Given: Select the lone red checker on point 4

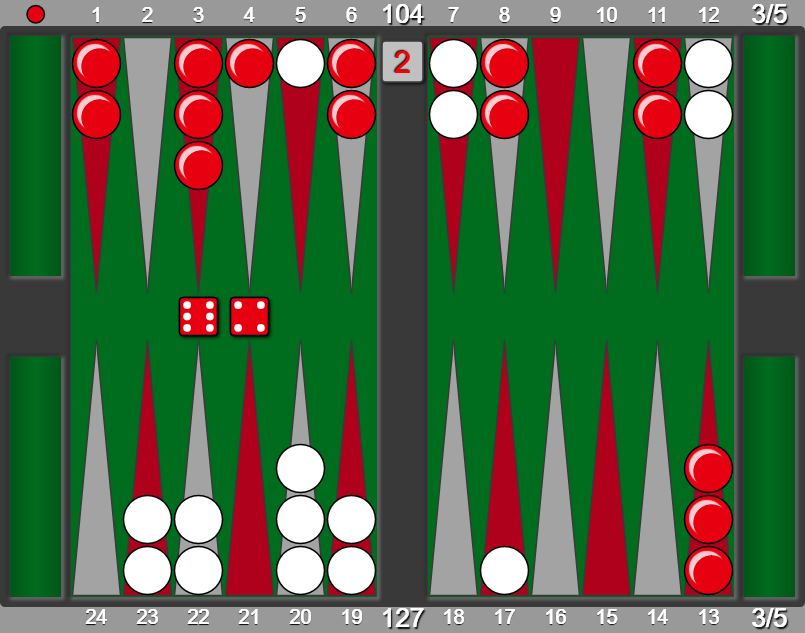Looking at the screenshot, I should [x=250, y=64].
